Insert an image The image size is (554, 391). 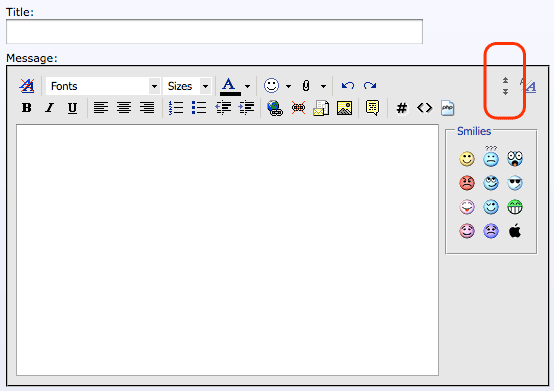coord(344,108)
